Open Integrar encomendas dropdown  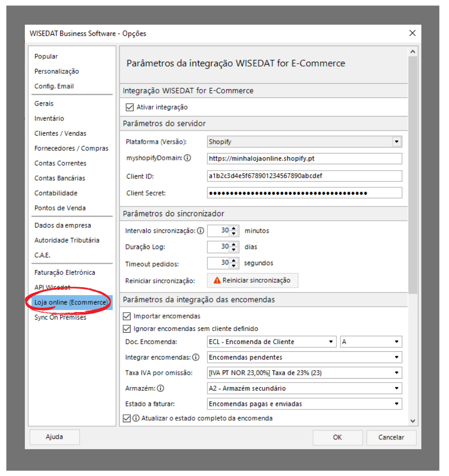click(x=397, y=358)
